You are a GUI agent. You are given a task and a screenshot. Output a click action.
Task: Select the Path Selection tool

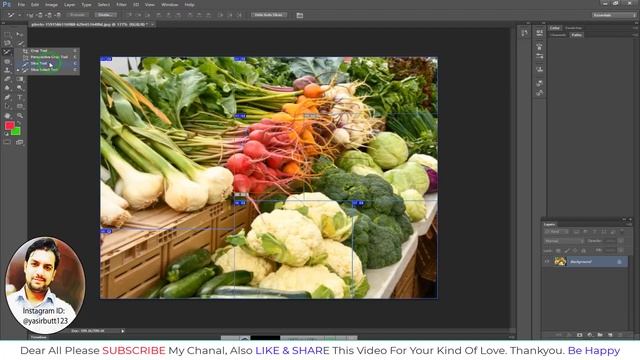(x=7, y=106)
